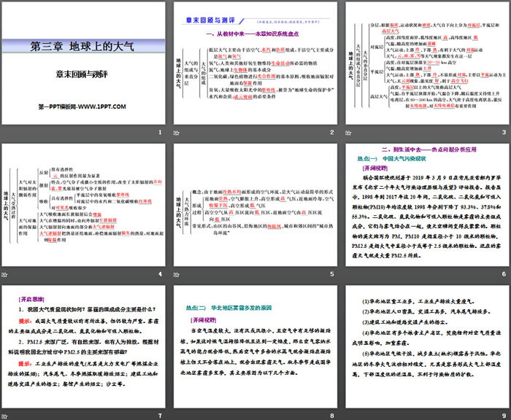Click slide number label '1'
The image size is (511, 420).
[x=160, y=132]
